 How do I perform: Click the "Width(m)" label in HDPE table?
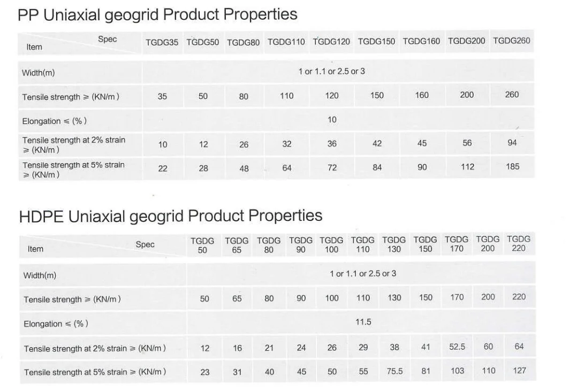(x=40, y=275)
